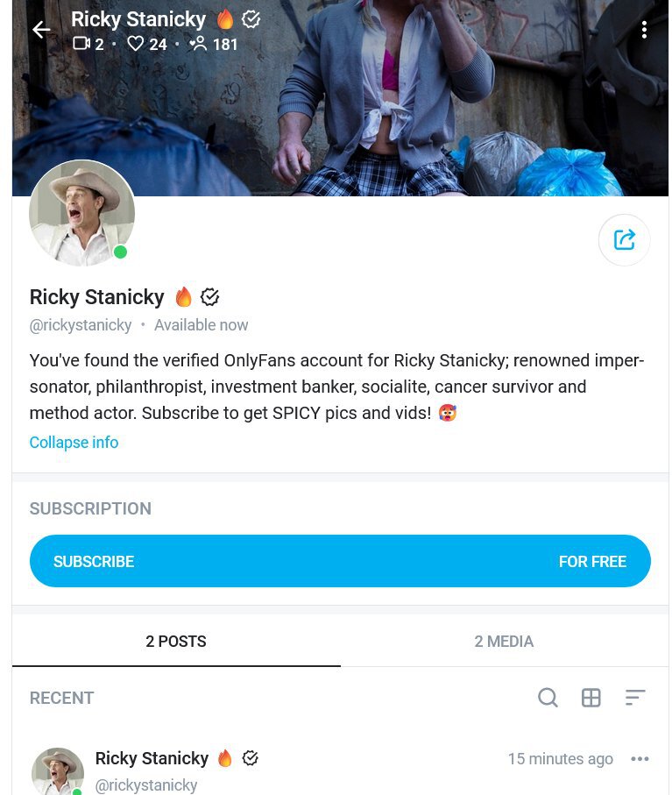Open the sort posts filter icon
This screenshot has width=672, height=795.
[635, 698]
